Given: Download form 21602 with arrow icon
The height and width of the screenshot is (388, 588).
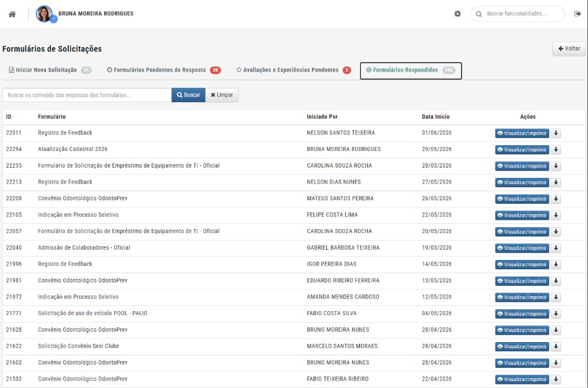Looking at the screenshot, I should click(x=556, y=363).
